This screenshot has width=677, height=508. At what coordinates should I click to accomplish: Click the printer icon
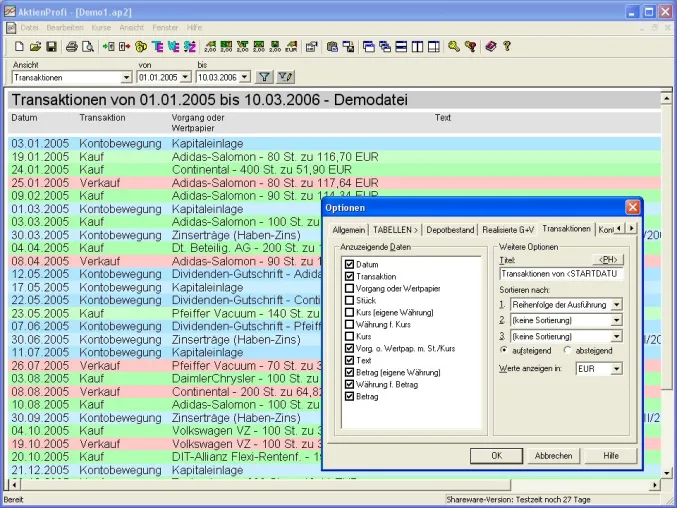tap(72, 47)
